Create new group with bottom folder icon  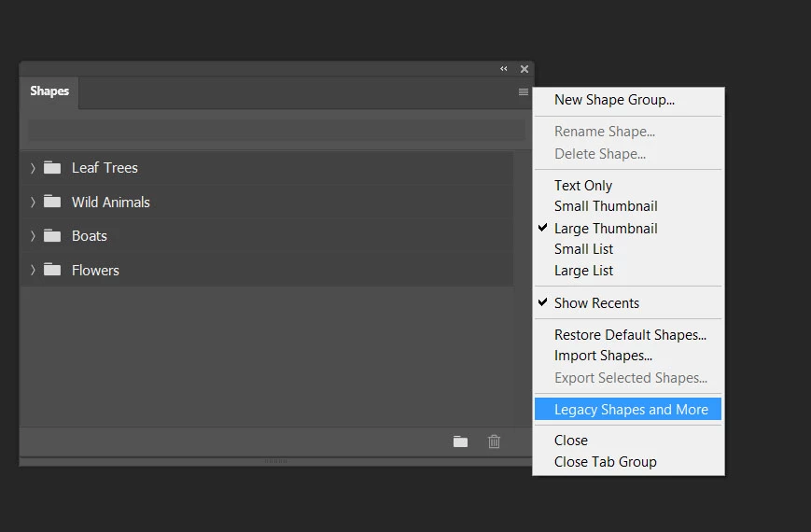point(460,441)
